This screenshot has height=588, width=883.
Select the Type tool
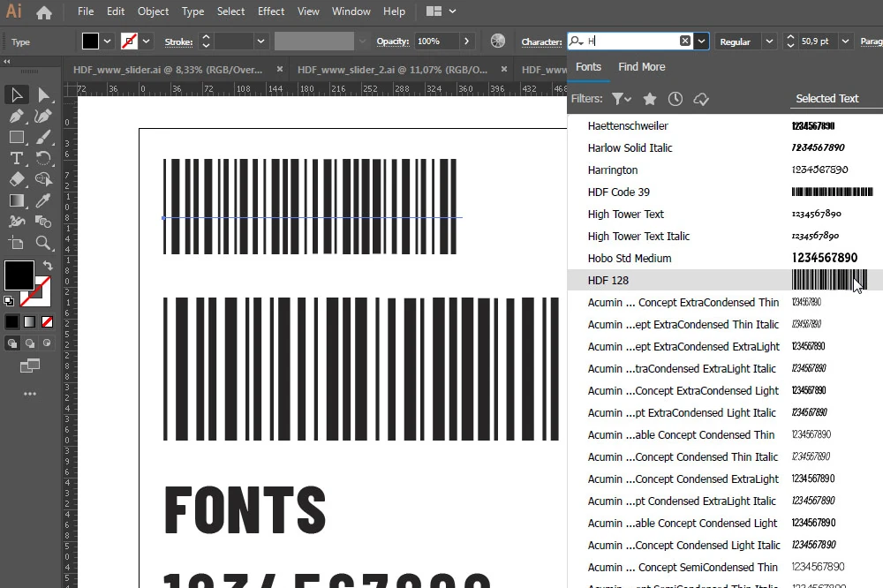click(17, 158)
